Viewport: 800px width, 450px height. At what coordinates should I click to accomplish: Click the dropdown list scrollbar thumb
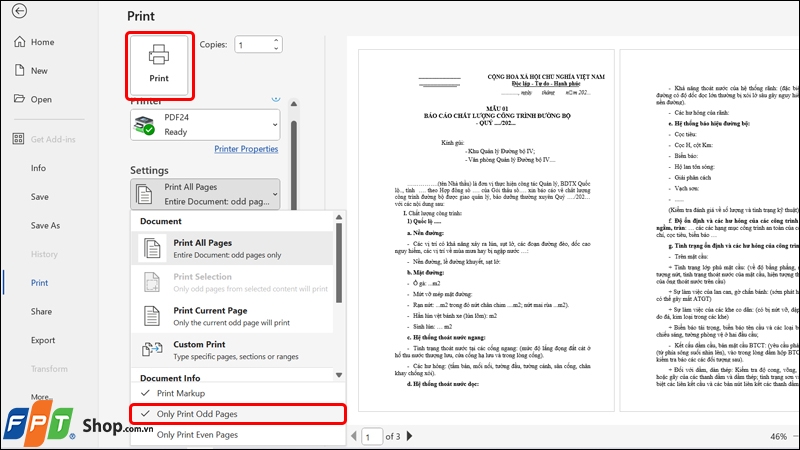point(339,263)
